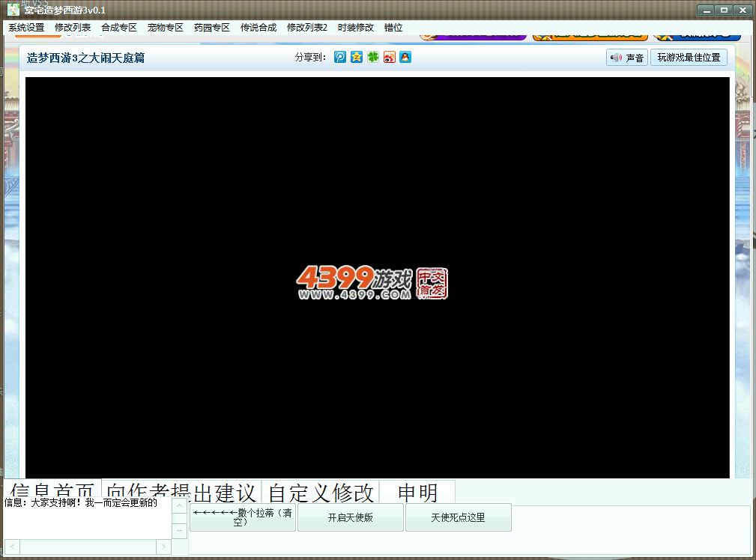Click inside the 信息 message text box
The width and height of the screenshot is (756, 560).
point(88,519)
